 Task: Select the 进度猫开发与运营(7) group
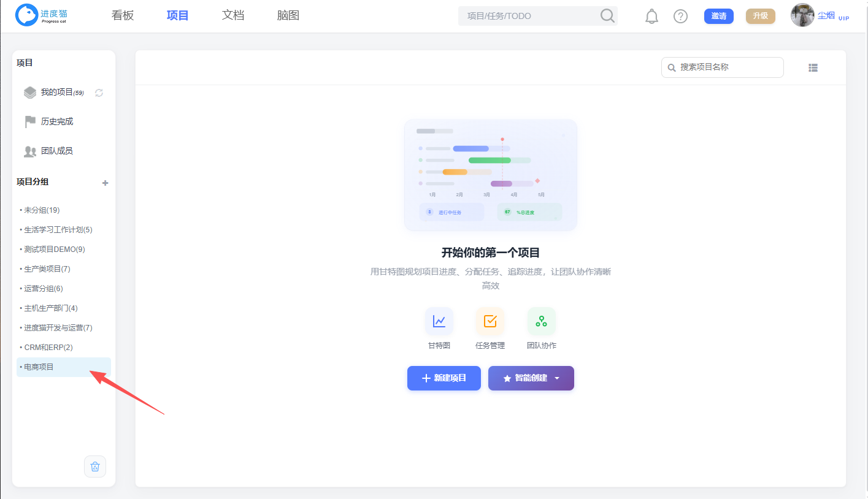[x=64, y=328]
